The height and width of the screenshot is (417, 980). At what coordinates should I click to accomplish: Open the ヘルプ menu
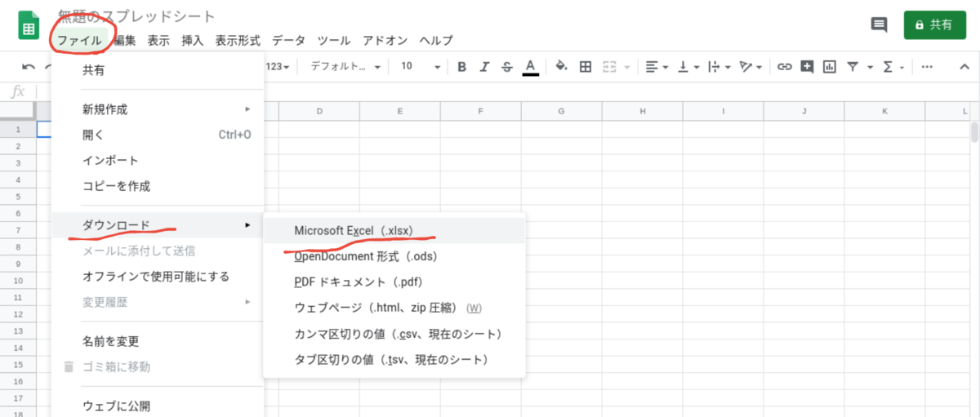click(x=436, y=40)
